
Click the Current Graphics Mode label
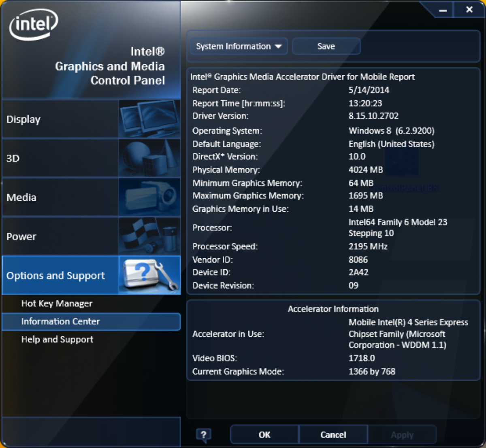tap(238, 372)
